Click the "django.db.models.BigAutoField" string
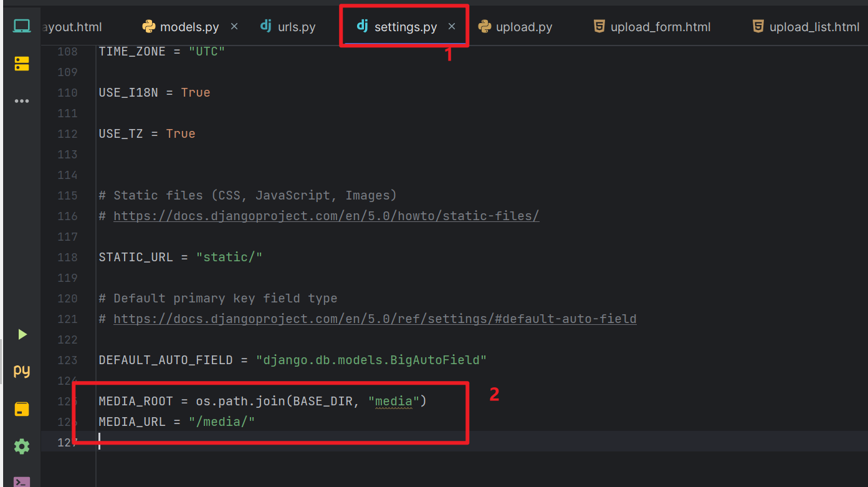This screenshot has width=868, height=487. point(371,360)
